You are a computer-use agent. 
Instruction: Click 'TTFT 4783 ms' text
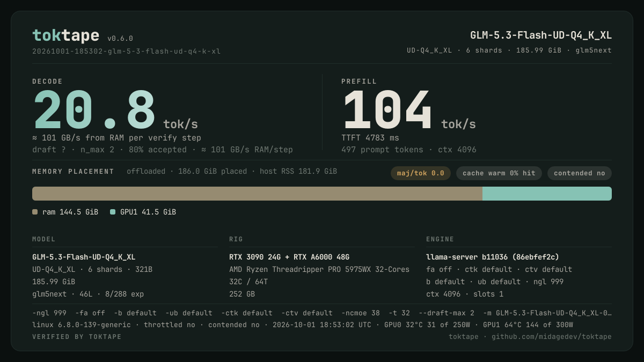(x=370, y=138)
